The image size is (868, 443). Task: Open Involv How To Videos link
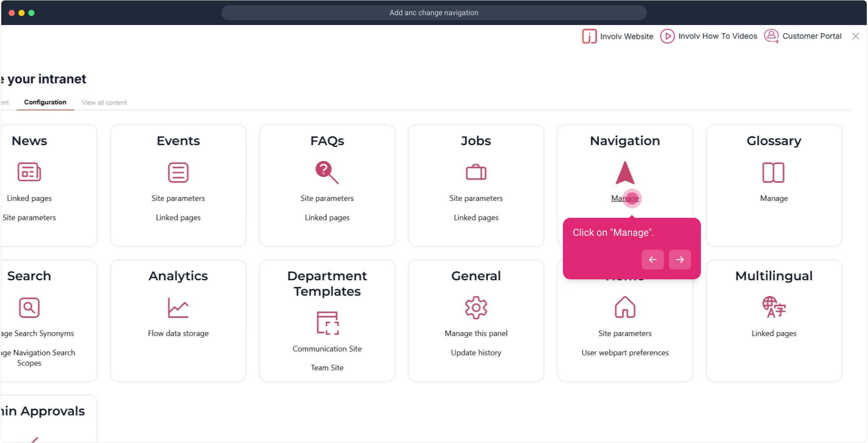coord(718,36)
